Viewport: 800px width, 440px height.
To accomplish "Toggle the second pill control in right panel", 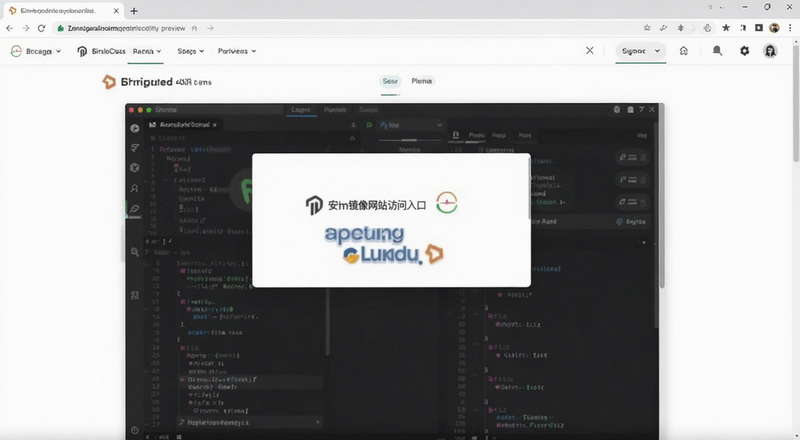I will (x=633, y=180).
